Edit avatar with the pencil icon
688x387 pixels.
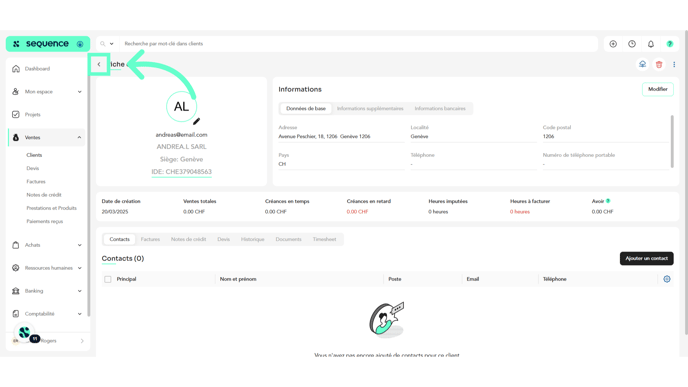[x=197, y=121]
